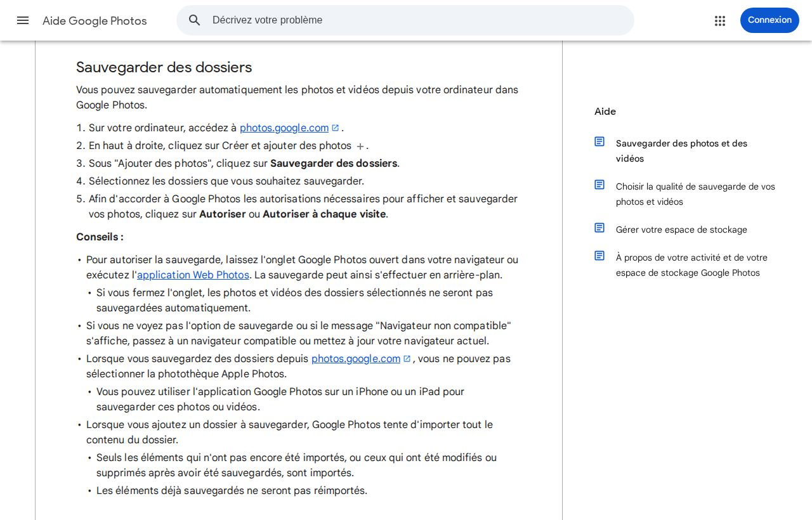Open Gérer votre espace de stockage article

point(681,230)
